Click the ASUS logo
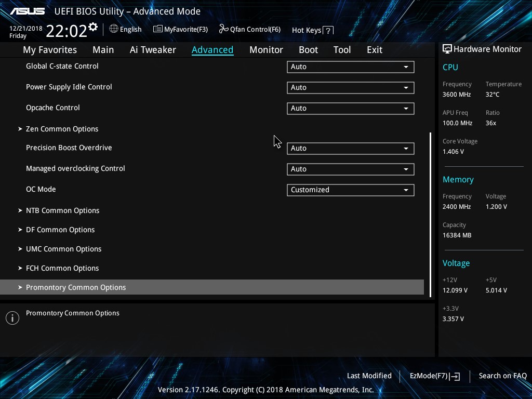532x399 pixels. (x=27, y=11)
